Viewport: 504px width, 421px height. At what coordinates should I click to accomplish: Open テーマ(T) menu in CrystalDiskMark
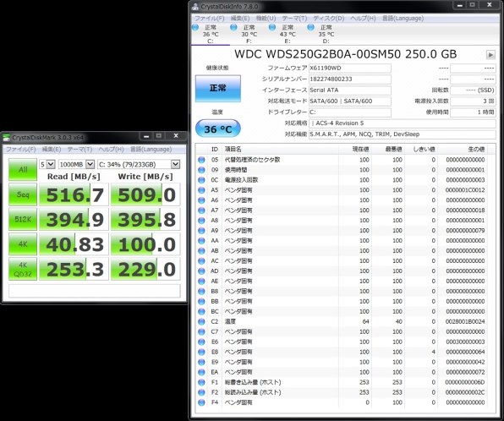(79, 150)
